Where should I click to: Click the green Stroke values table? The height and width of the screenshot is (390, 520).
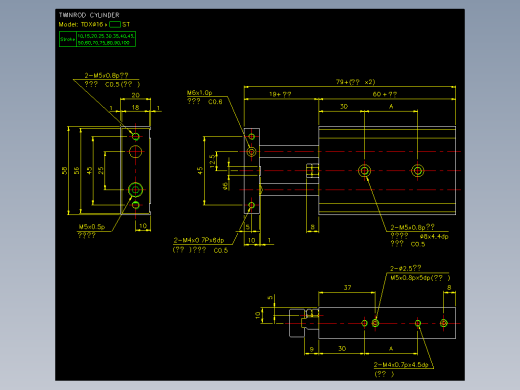pyautogui.click(x=97, y=39)
